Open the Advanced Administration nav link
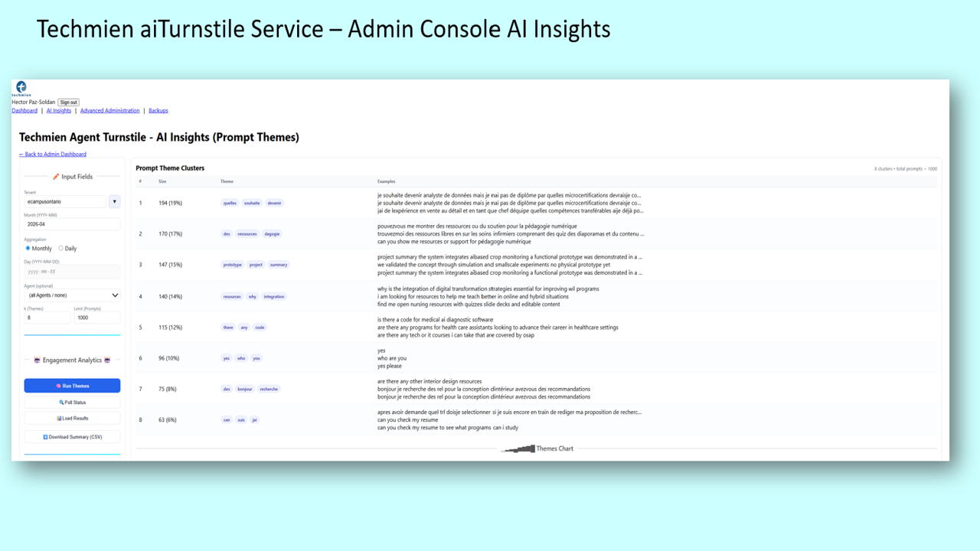This screenshot has width=980, height=551. [110, 111]
